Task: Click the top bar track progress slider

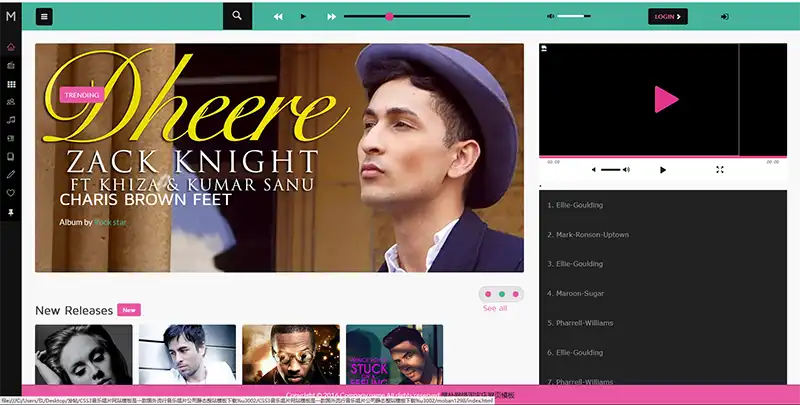Action: click(x=407, y=17)
